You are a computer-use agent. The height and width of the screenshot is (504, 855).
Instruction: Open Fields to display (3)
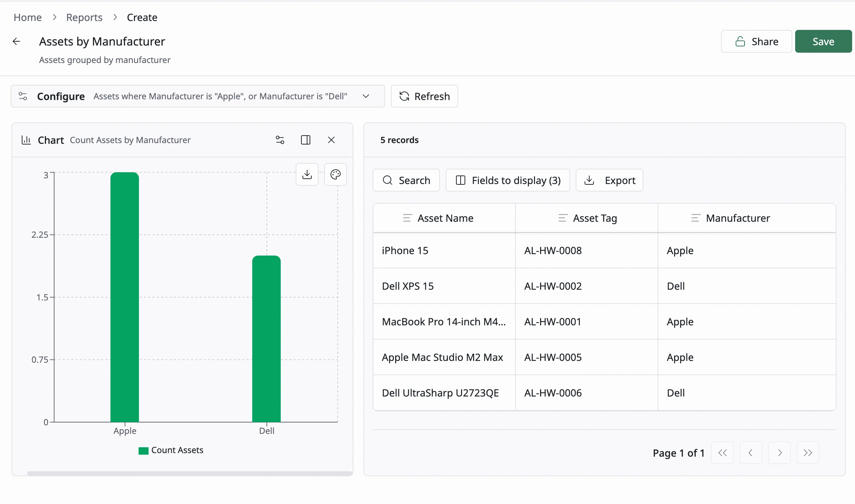coord(508,180)
